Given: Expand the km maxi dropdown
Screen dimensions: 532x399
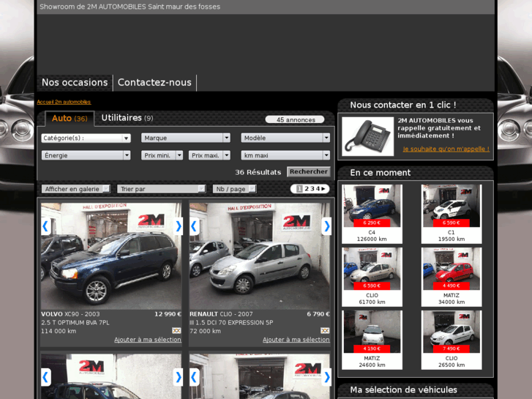Looking at the screenshot, I should click(x=285, y=155).
